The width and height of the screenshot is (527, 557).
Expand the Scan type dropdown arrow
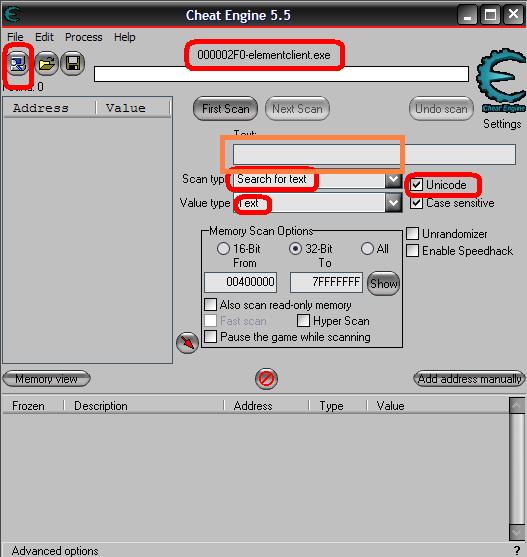[393, 179]
